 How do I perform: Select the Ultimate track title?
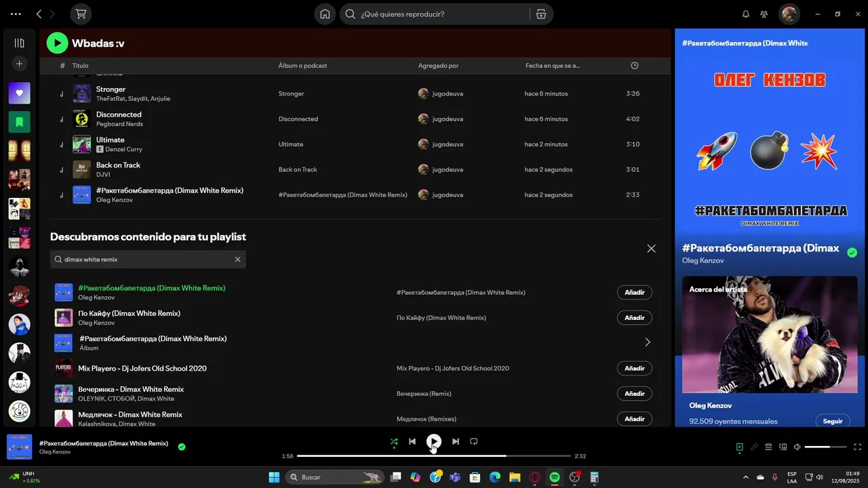111,140
